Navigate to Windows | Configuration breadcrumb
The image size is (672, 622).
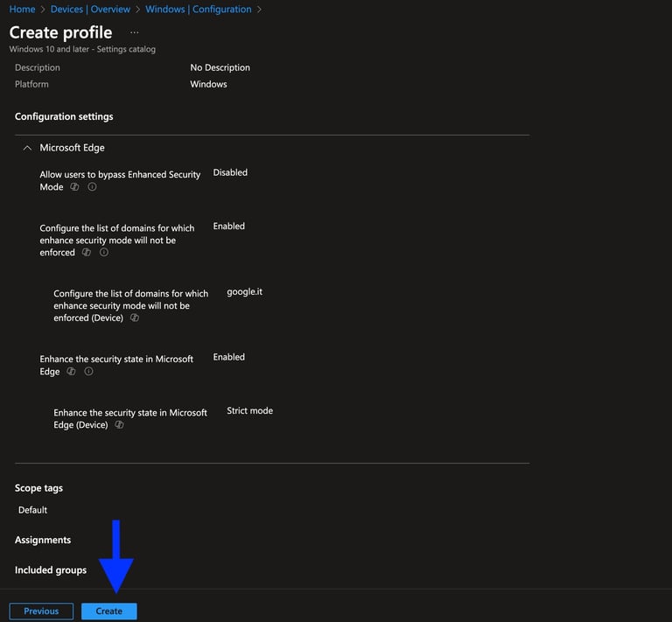(199, 9)
